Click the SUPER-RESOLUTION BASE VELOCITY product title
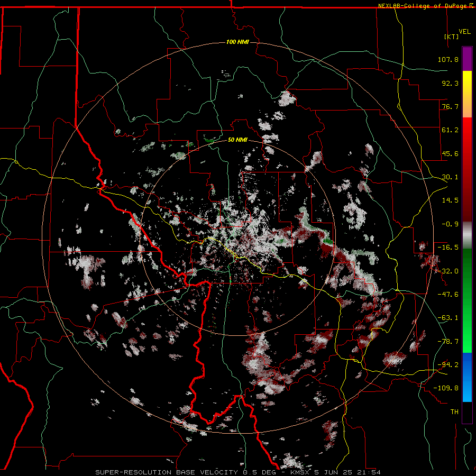Screen dimensions: 476x476 (x=167, y=472)
